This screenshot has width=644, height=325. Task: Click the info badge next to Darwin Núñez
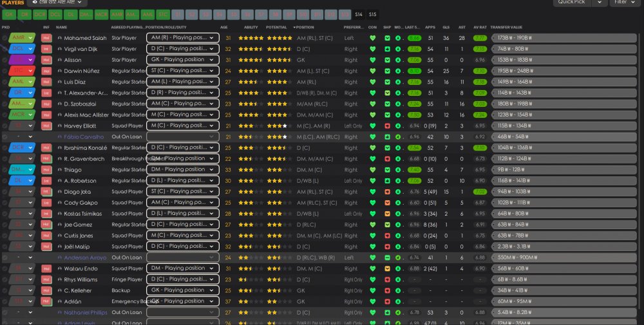coord(46,71)
